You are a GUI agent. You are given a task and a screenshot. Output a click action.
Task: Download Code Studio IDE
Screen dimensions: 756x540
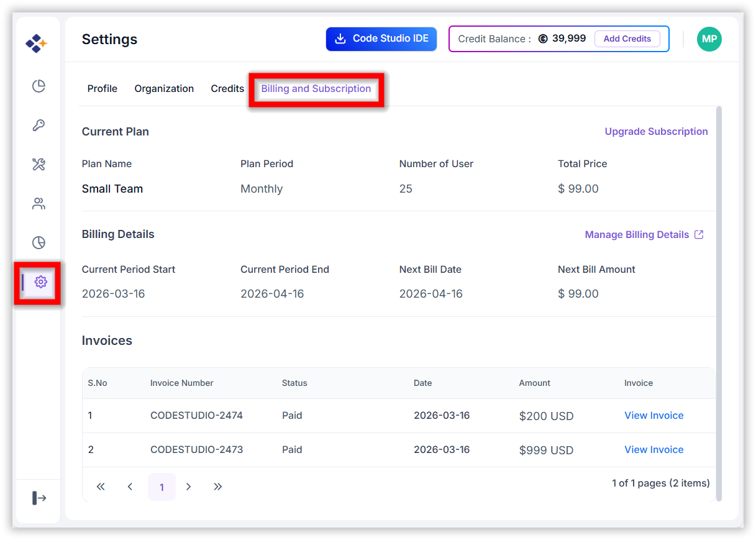pos(381,39)
